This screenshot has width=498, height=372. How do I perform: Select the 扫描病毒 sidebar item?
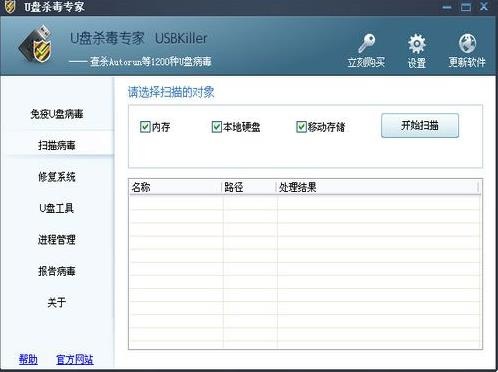pyautogui.click(x=57, y=145)
